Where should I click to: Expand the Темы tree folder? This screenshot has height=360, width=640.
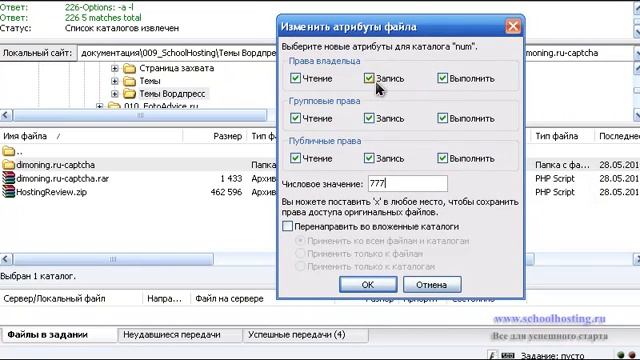(115, 81)
